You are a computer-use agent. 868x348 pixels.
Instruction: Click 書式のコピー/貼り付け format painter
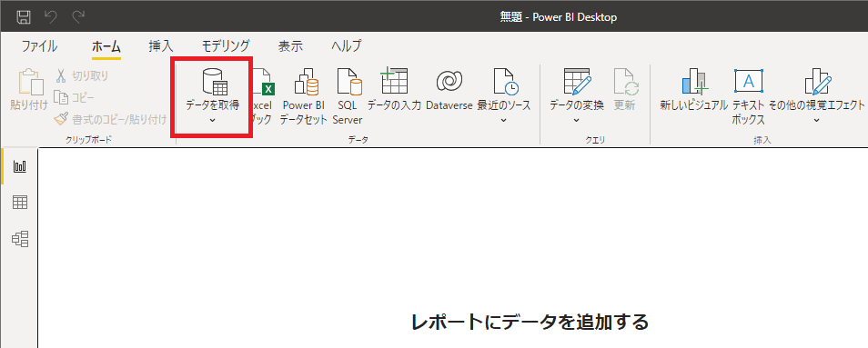(110, 119)
